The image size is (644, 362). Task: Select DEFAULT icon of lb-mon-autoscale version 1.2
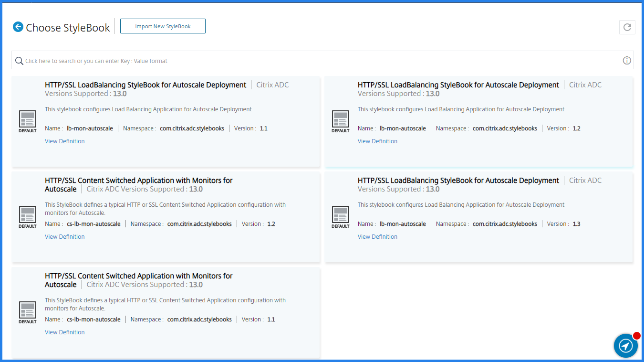coord(341,121)
